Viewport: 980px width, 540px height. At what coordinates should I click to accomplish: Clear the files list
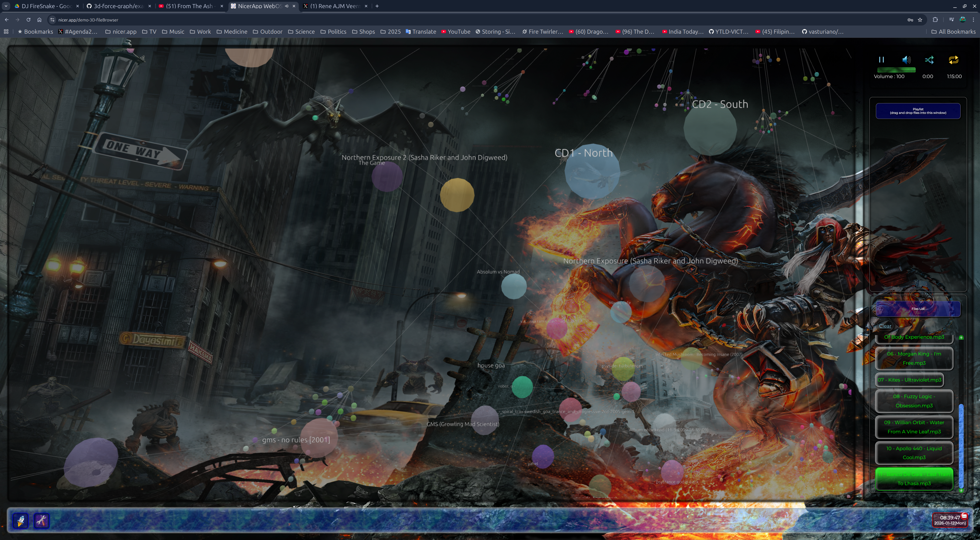tap(885, 326)
